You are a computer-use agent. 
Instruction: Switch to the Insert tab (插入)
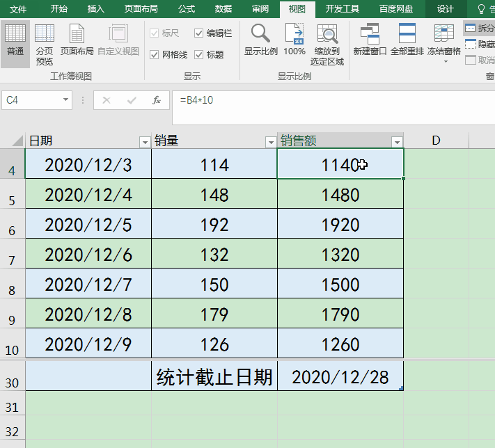pyautogui.click(x=95, y=9)
